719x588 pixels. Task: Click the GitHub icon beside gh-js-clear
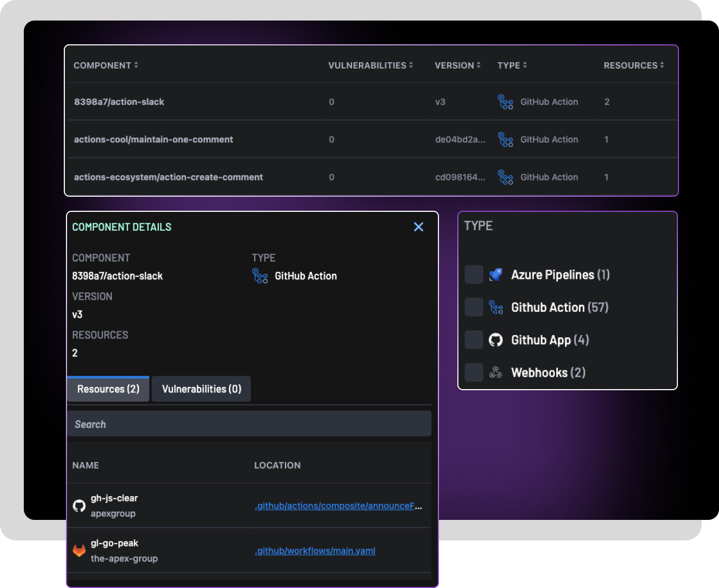[x=79, y=506]
